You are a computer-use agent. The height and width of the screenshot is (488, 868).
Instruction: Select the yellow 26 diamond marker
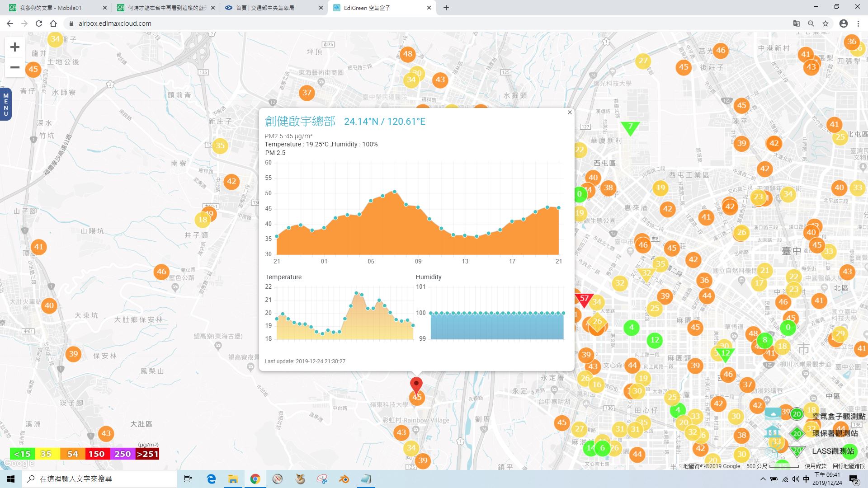597,322
